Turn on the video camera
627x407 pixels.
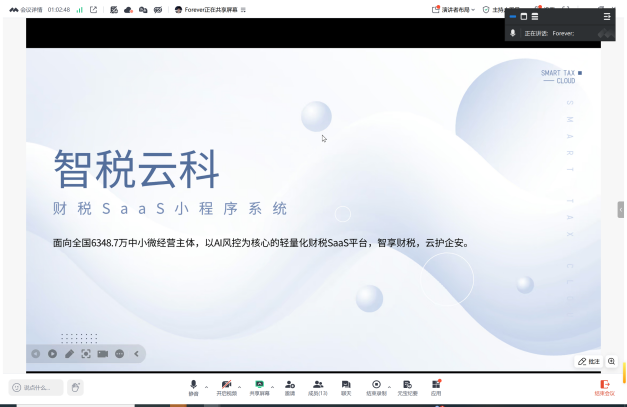pyautogui.click(x=226, y=387)
